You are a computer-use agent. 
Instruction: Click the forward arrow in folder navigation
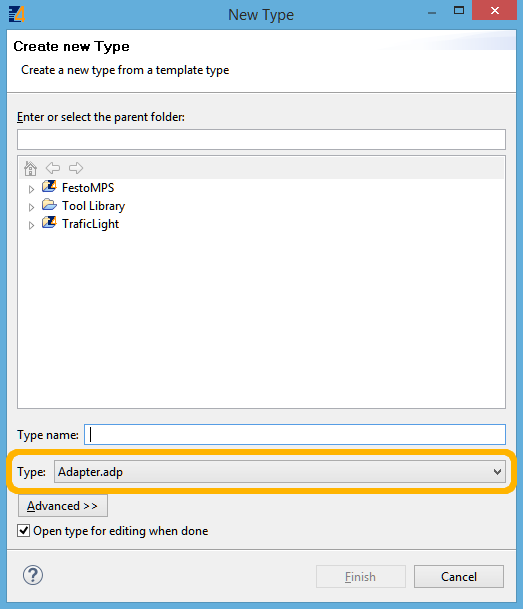[x=76, y=168]
